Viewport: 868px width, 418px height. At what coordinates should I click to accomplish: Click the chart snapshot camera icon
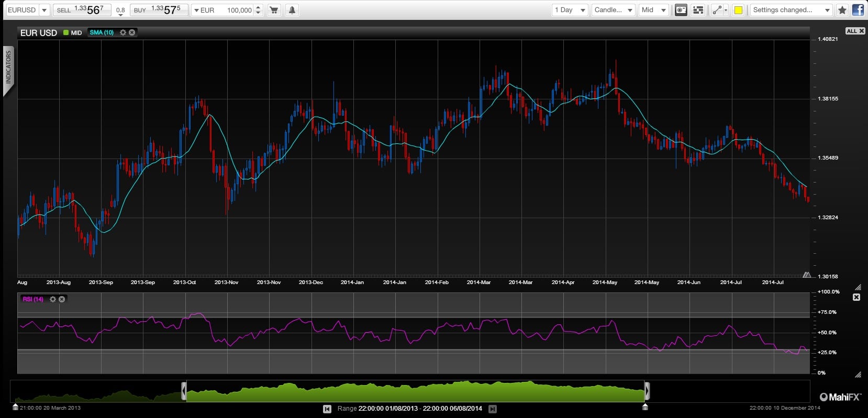tap(681, 10)
